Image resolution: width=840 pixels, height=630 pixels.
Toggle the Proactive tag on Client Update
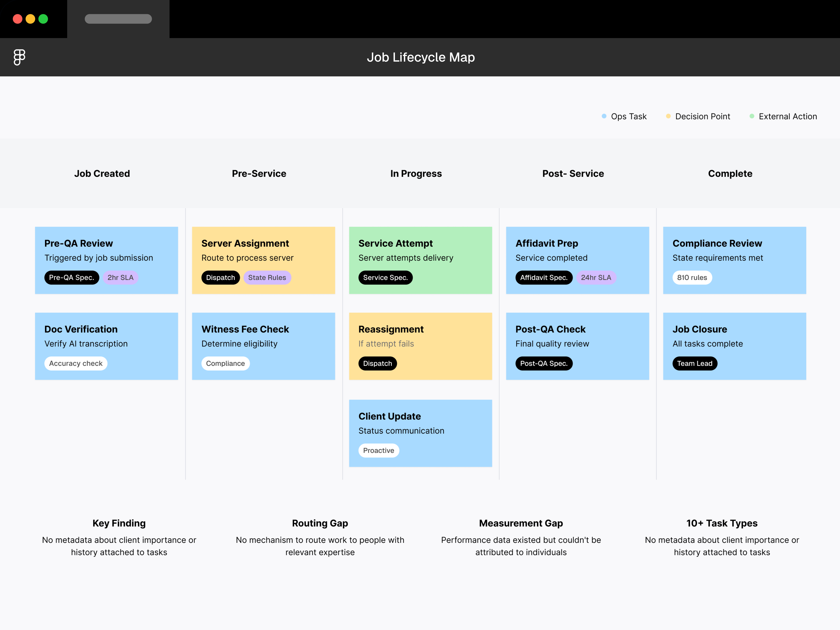[x=379, y=450]
